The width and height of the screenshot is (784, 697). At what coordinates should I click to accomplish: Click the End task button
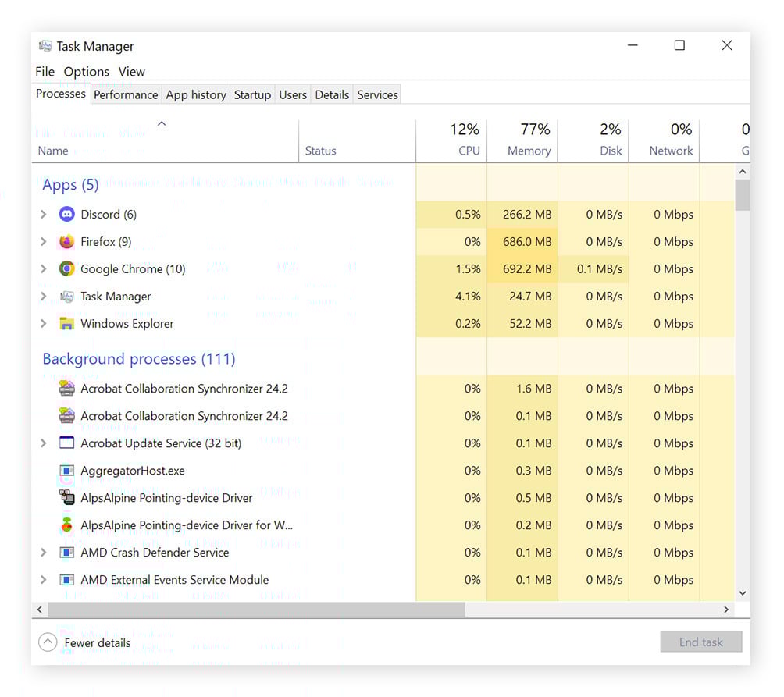[x=700, y=642]
